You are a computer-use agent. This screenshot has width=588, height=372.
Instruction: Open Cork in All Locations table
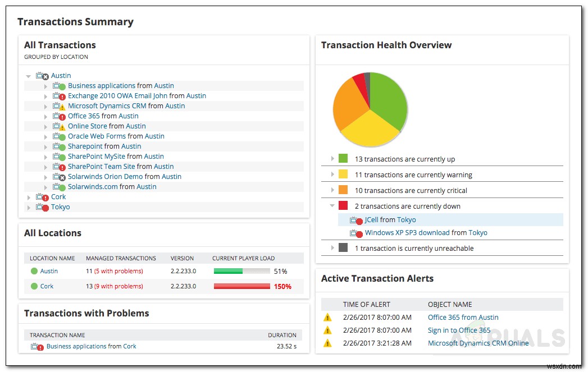[47, 286]
